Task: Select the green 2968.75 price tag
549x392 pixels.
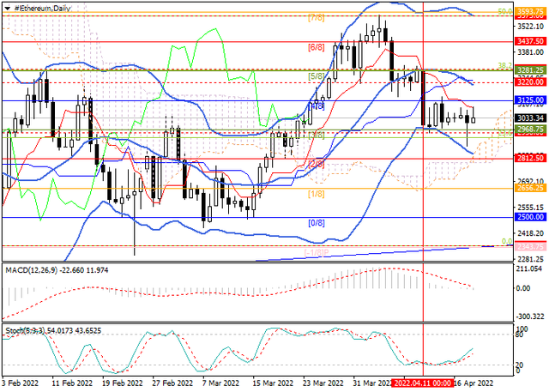Action: (x=530, y=130)
